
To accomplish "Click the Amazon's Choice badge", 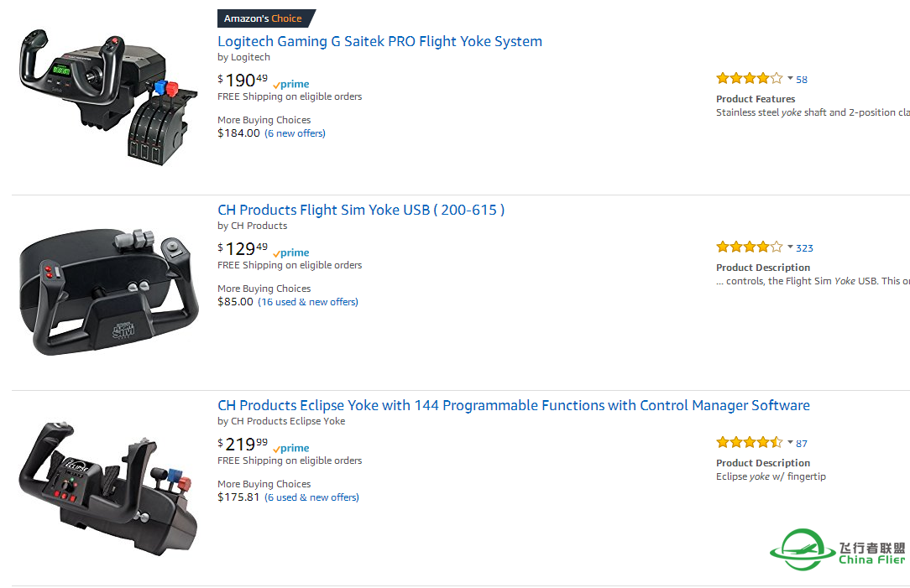I will [x=266, y=18].
